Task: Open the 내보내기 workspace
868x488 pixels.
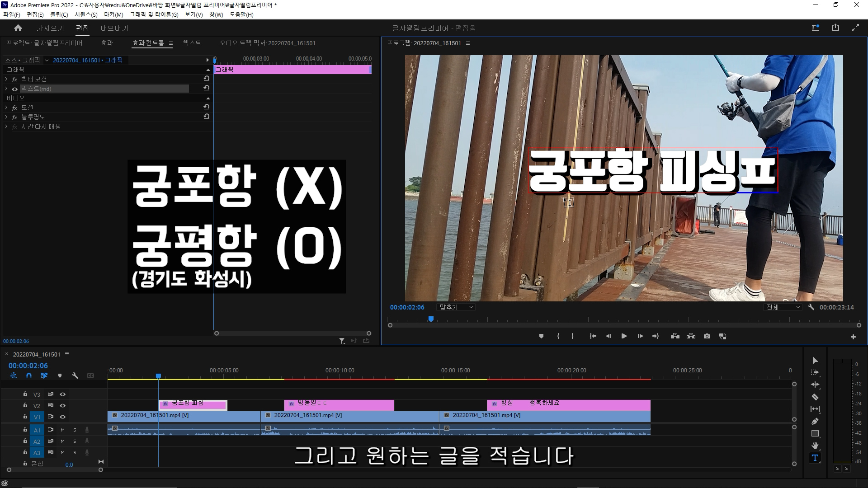Action: pos(114,28)
